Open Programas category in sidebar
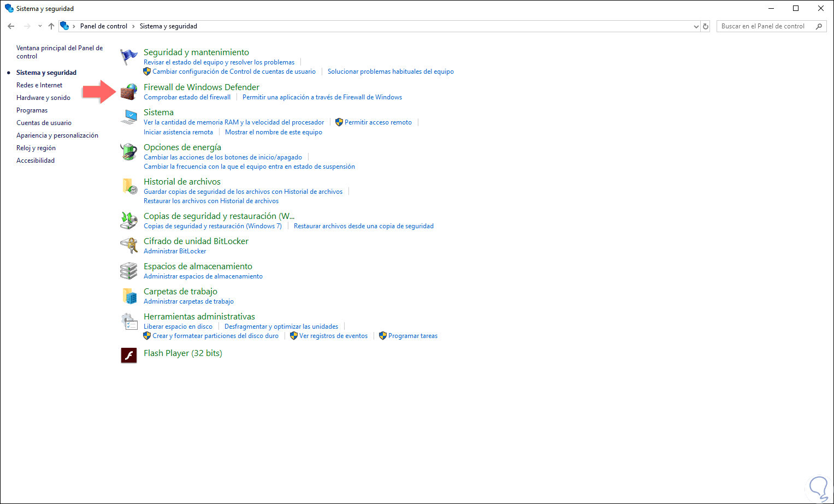The width and height of the screenshot is (834, 504). point(32,110)
